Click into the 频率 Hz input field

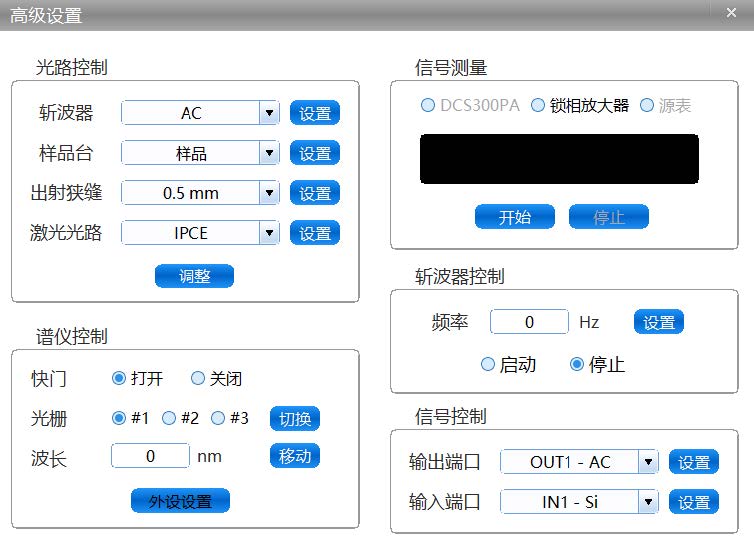[529, 322]
